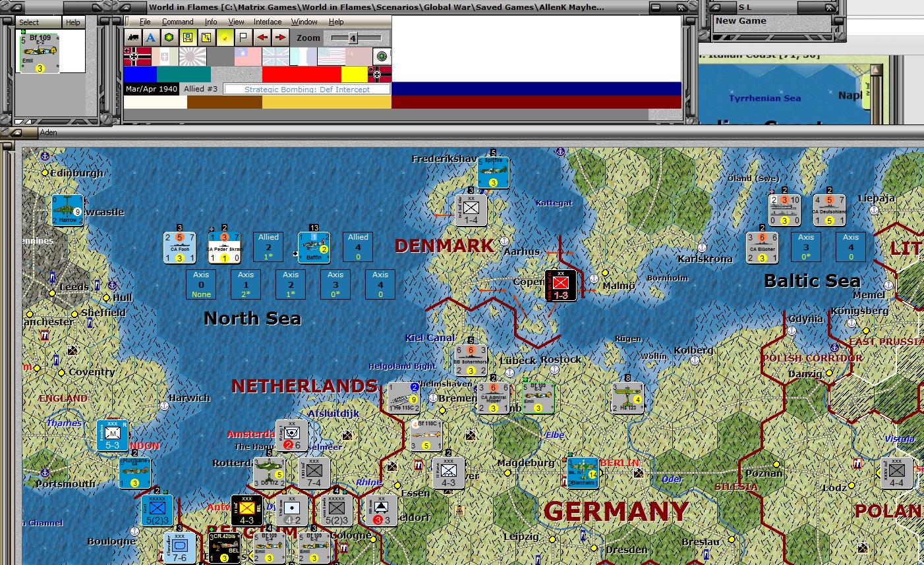This screenshot has height=565, width=924.
Task: Select the Harrow bomber near Newcastle
Action: pos(68,211)
